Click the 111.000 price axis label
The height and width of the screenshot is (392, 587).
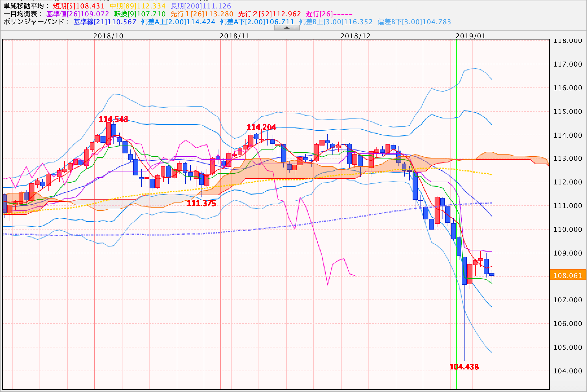coord(568,206)
